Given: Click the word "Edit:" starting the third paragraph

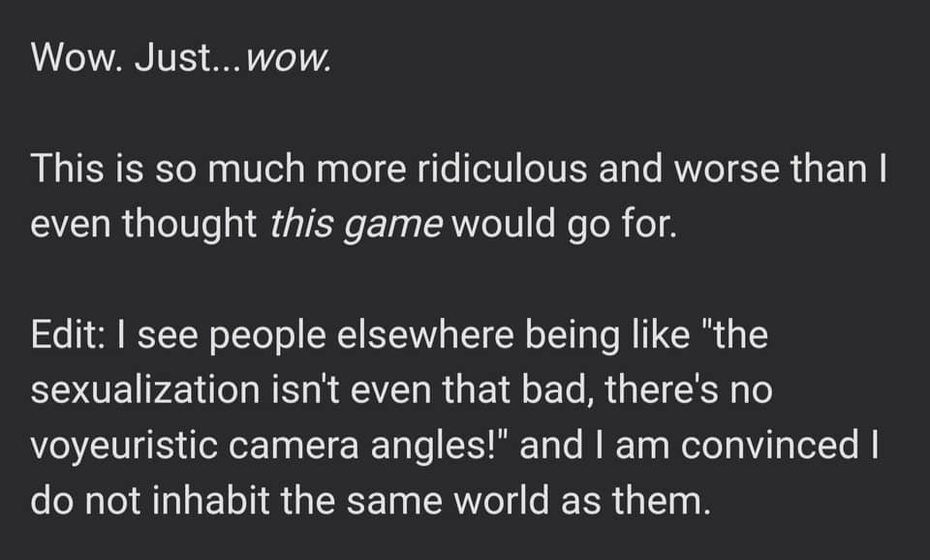Looking at the screenshot, I should coord(70,334).
